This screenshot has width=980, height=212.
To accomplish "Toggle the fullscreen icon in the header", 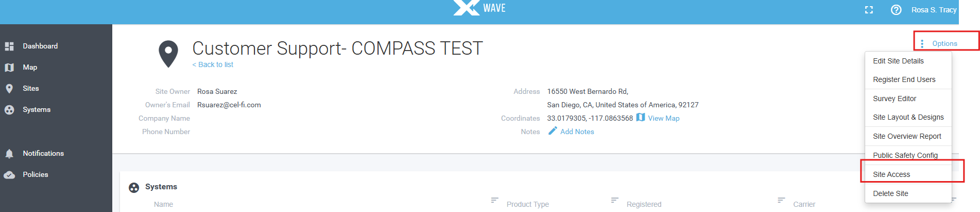I will [869, 10].
